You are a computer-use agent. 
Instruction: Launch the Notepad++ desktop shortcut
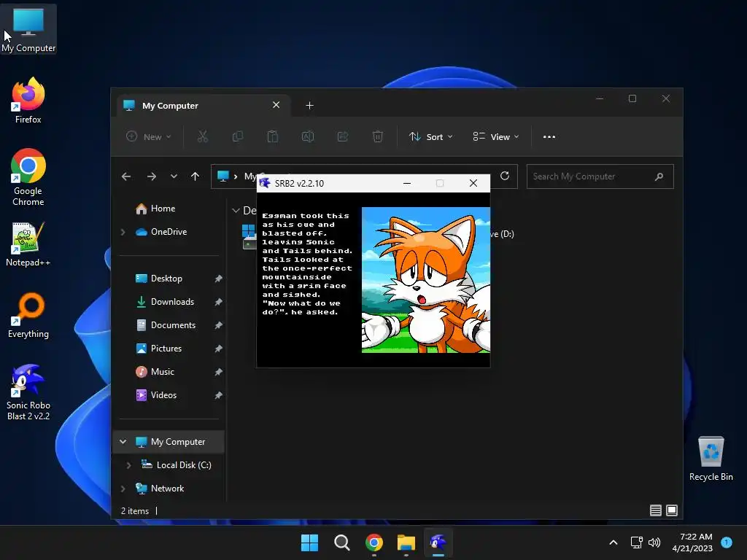[x=28, y=244]
